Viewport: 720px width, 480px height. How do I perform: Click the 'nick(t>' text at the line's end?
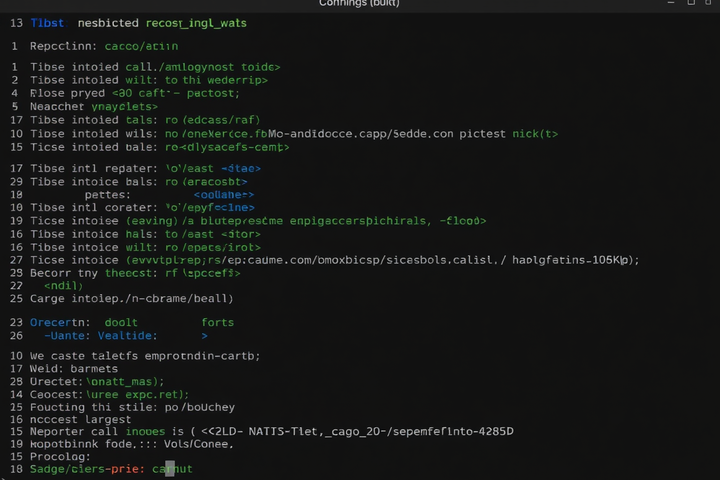pos(535,134)
